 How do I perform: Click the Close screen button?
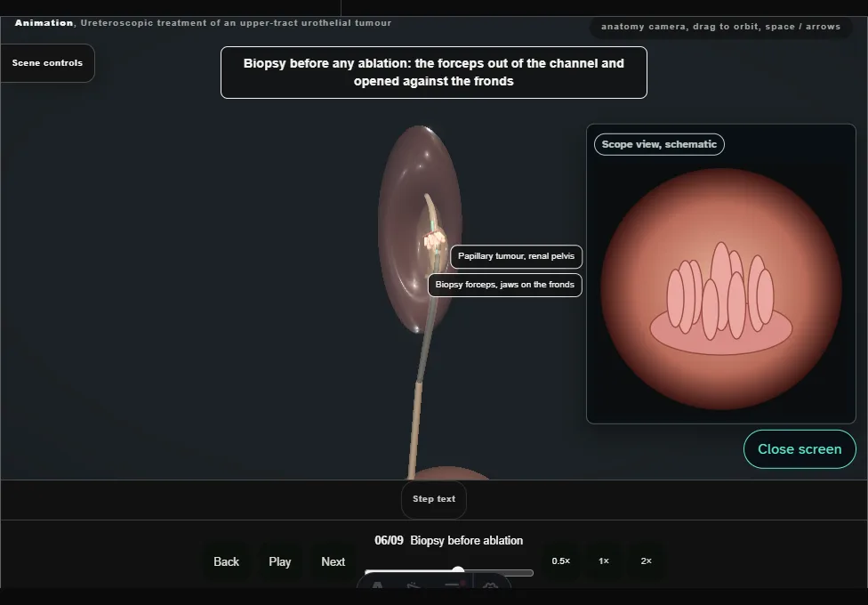coord(800,449)
